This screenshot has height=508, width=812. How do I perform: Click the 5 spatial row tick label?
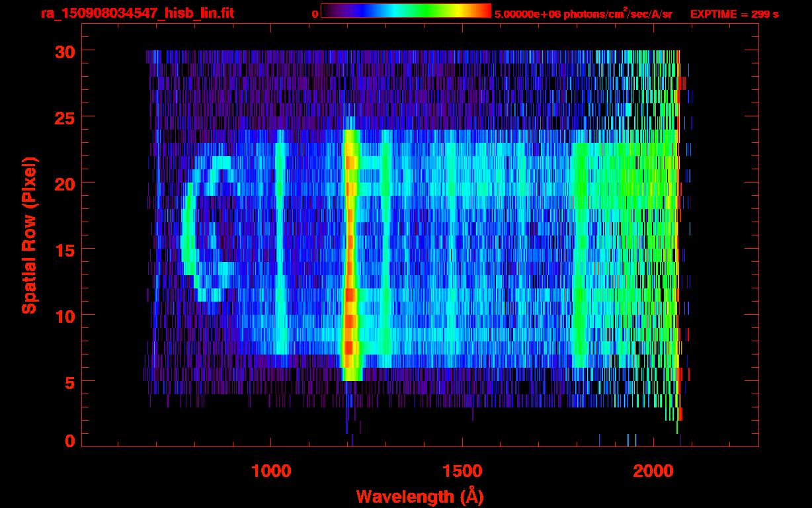(70, 382)
